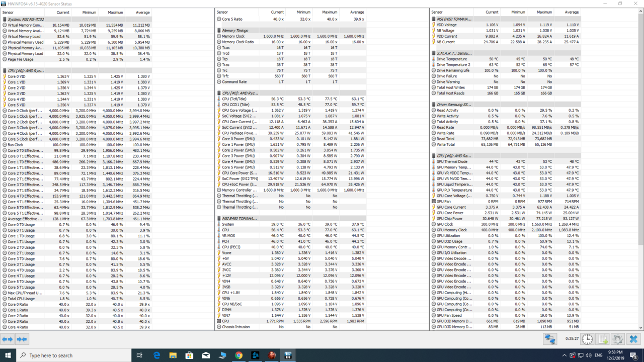Select the Read Rate row

(505, 128)
